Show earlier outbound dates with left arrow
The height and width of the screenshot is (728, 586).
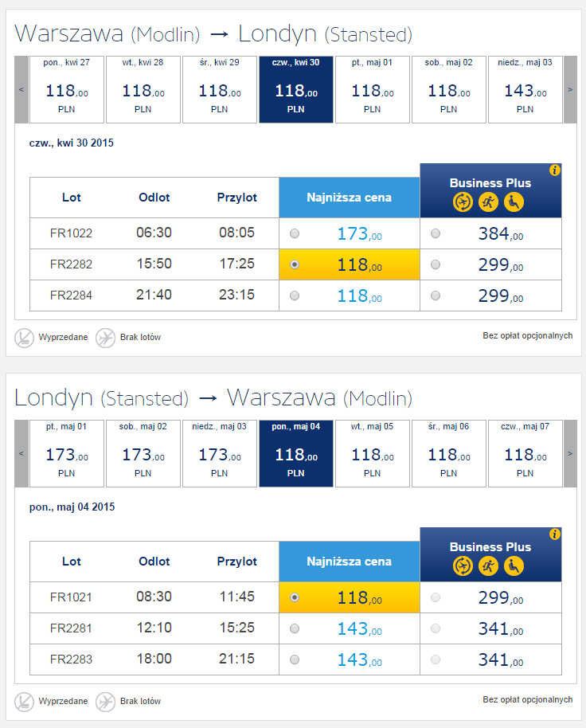pyautogui.click(x=21, y=90)
